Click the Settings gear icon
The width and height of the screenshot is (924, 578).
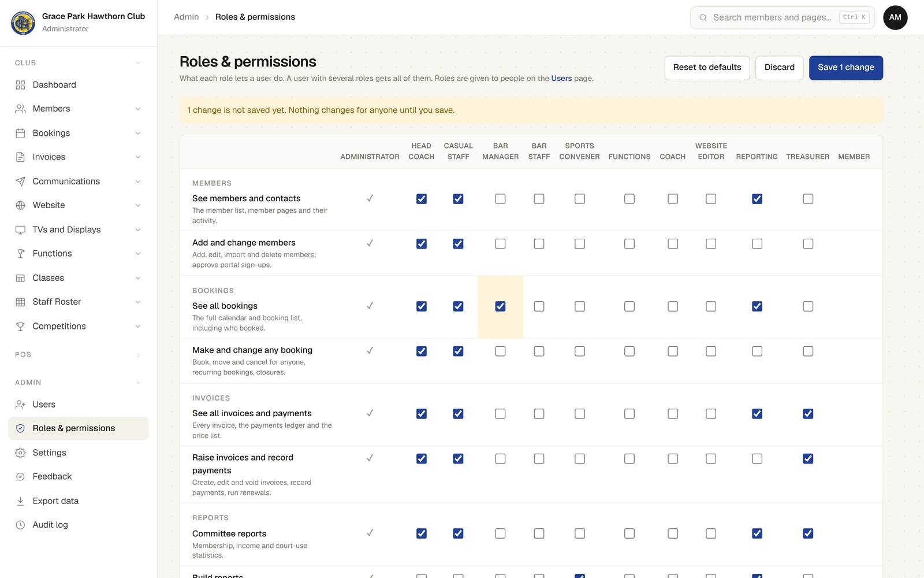20,453
